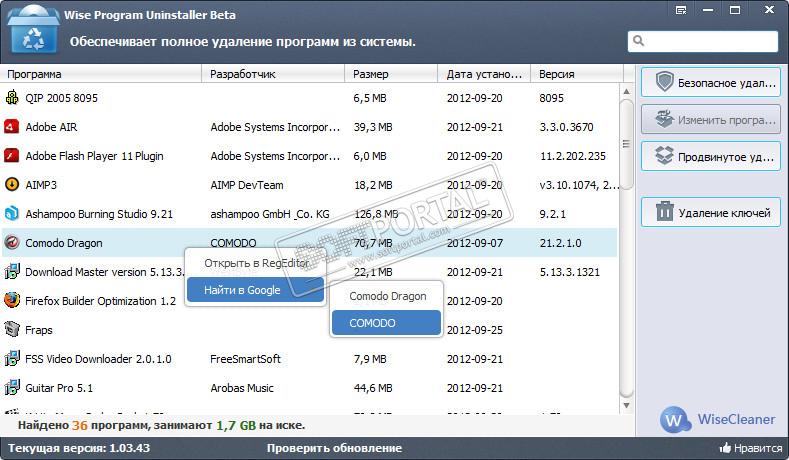Click the 44,6 MB size cell

point(372,388)
